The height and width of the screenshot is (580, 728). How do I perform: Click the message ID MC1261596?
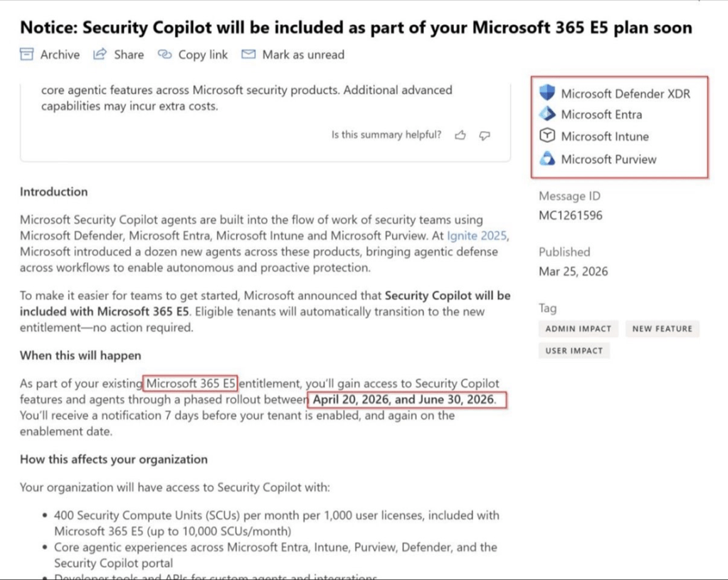(571, 215)
